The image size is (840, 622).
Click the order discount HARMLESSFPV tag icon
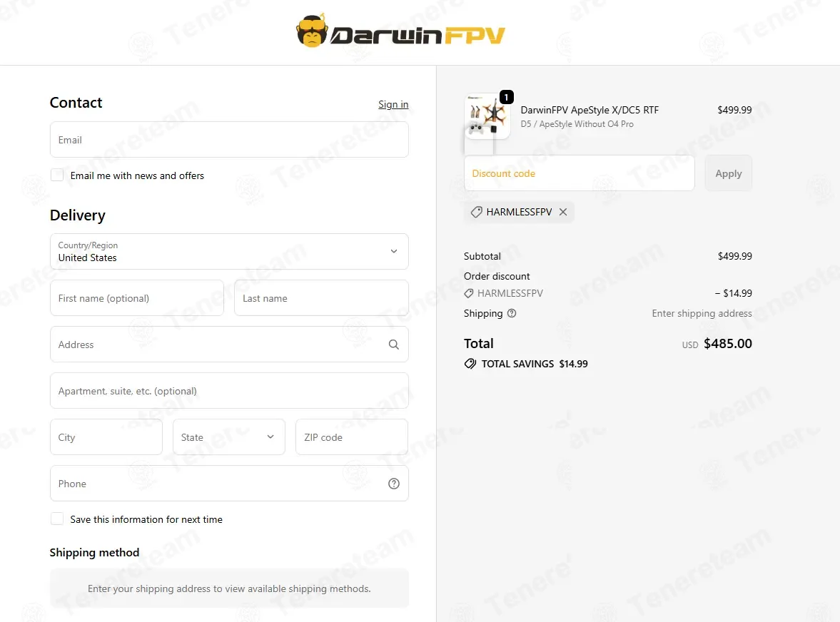click(x=469, y=293)
